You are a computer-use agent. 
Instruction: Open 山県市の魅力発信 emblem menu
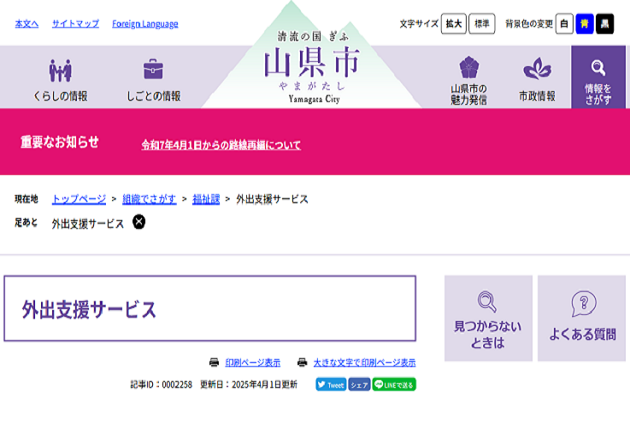pos(468,68)
